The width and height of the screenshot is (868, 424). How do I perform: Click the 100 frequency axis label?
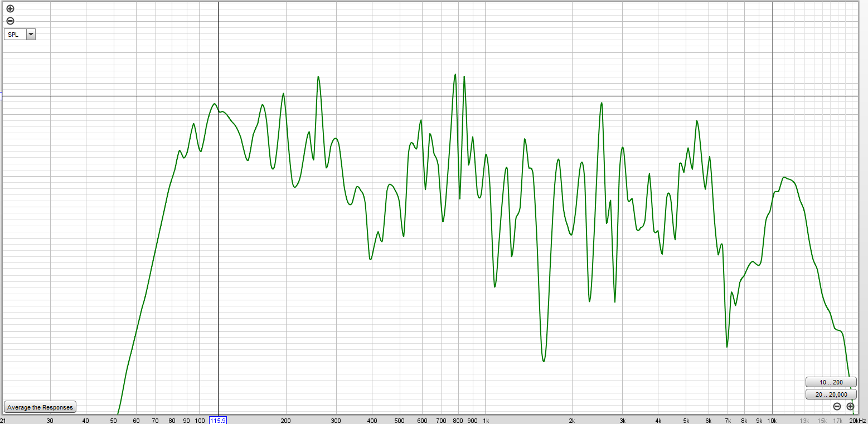(200, 420)
